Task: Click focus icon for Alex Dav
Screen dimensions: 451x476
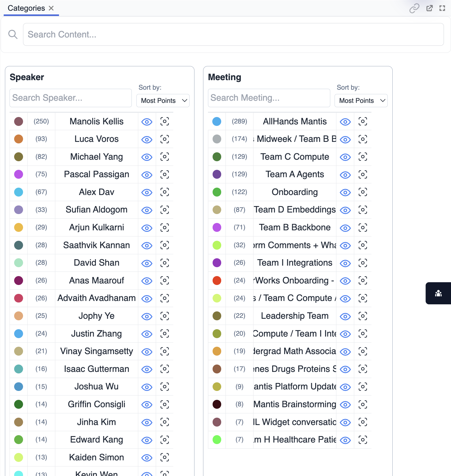Action: click(x=164, y=192)
